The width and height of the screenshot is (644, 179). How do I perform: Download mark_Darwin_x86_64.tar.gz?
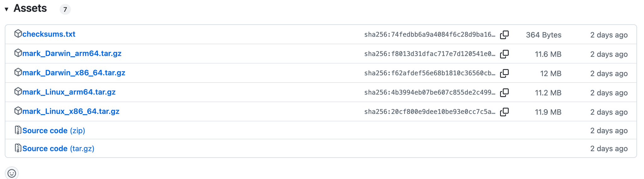pyautogui.click(x=74, y=72)
